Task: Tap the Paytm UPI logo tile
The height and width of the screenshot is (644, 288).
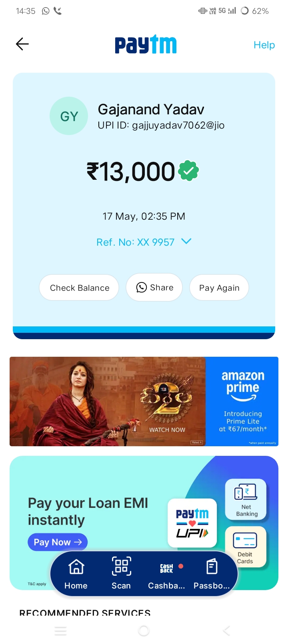Action: click(192, 523)
